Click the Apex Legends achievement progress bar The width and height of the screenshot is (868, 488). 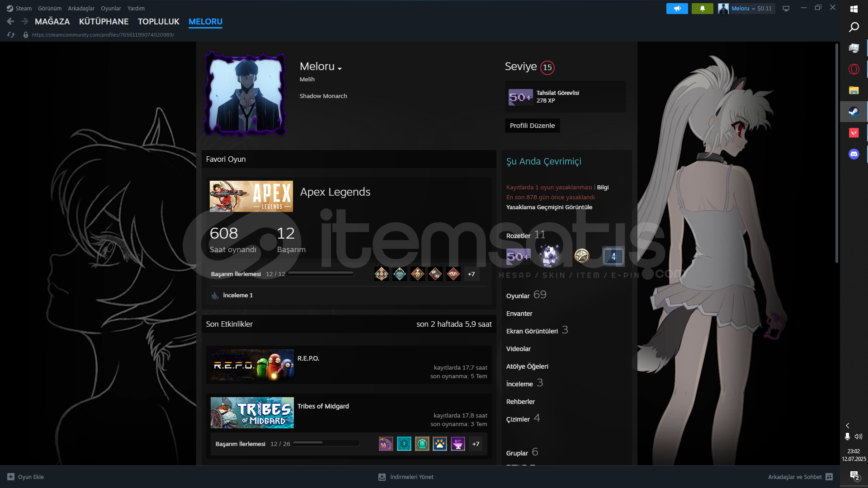pyautogui.click(x=321, y=274)
